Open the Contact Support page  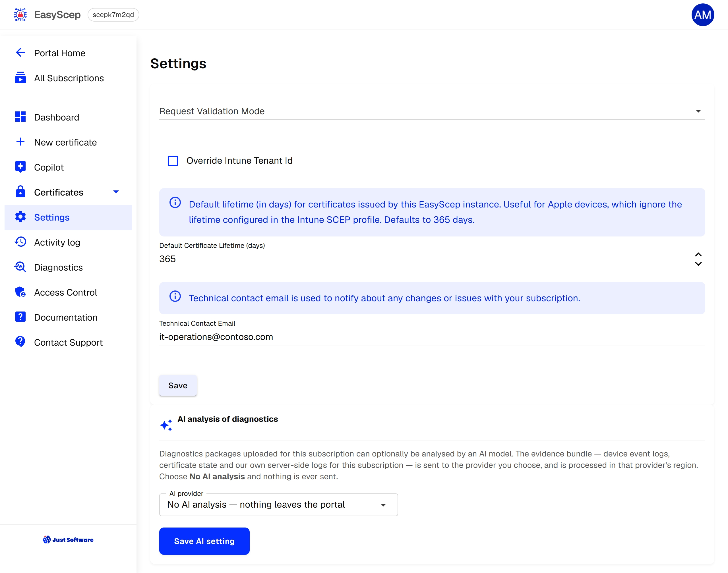coord(68,342)
